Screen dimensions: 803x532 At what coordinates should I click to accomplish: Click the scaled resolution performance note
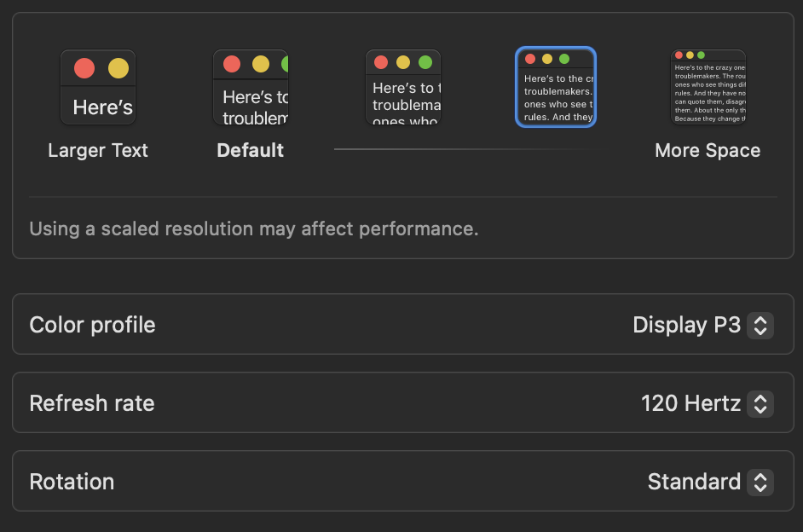click(x=254, y=228)
